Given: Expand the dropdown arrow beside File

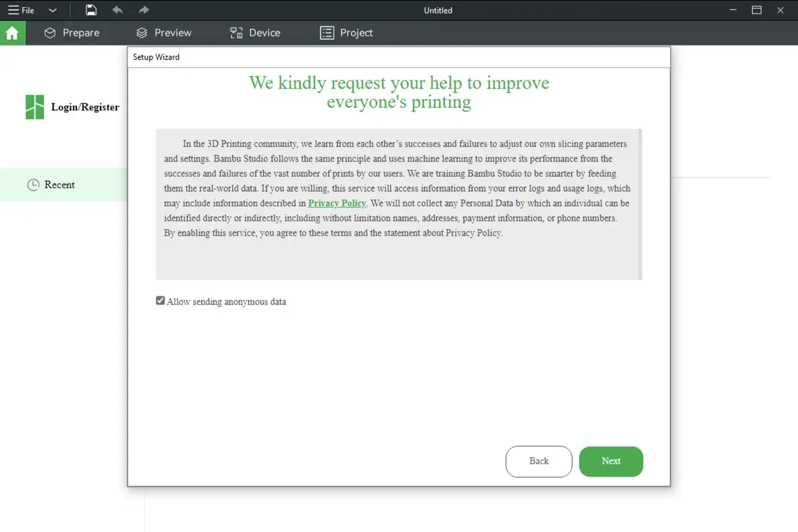Looking at the screenshot, I should coord(53,10).
